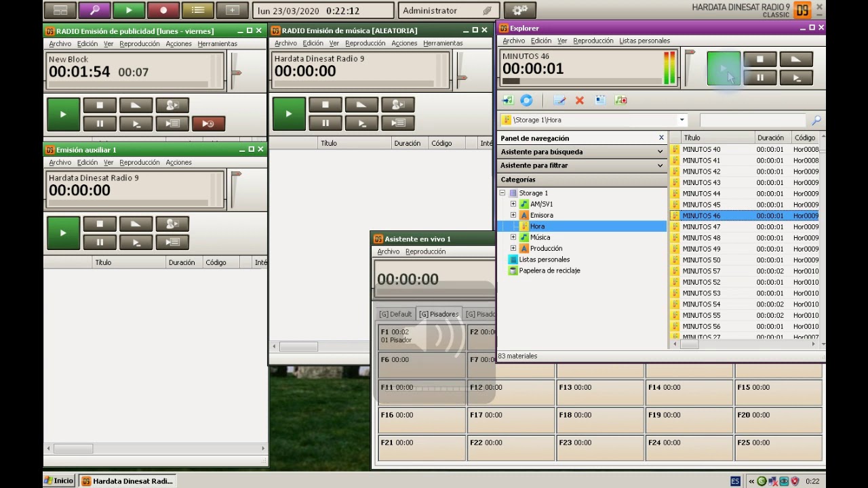Collapse the Storage 1 tree node
Image resolution: width=868 pixels, height=488 pixels.
pos(502,193)
